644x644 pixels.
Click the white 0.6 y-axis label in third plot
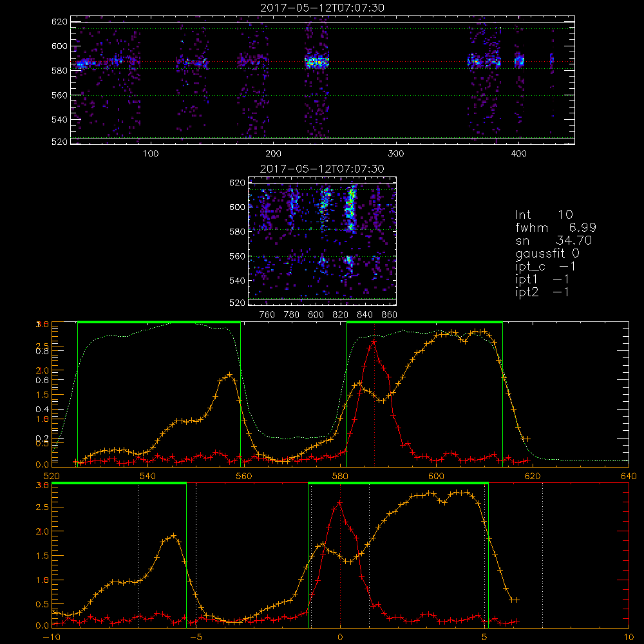point(43,381)
